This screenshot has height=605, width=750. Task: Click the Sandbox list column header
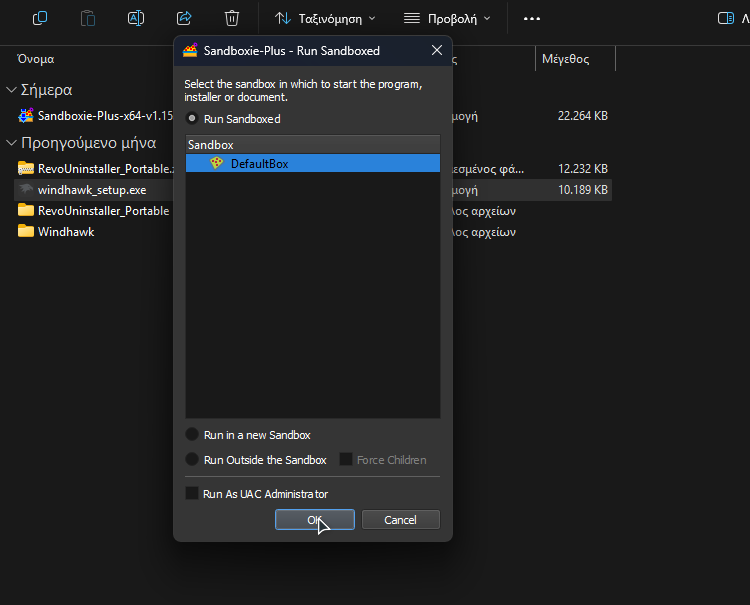coord(313,144)
